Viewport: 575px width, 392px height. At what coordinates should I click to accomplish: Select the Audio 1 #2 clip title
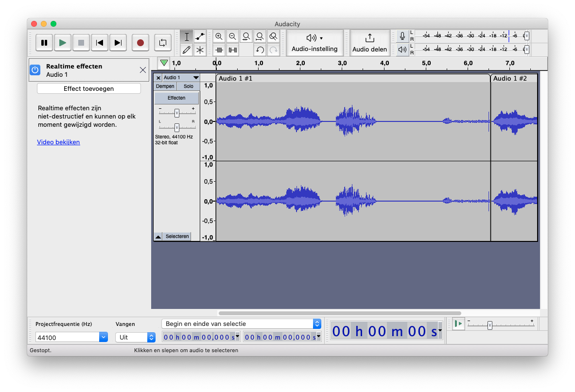point(510,78)
